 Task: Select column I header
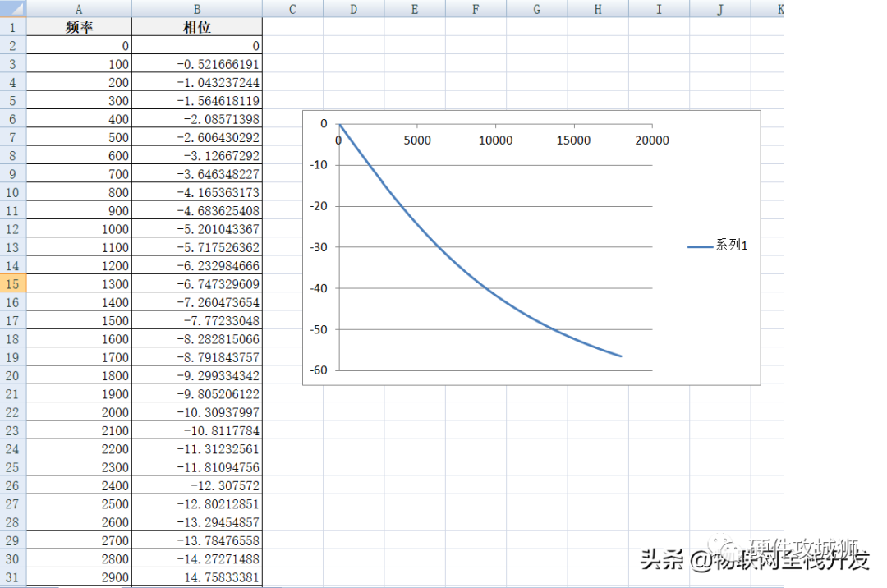click(x=659, y=8)
